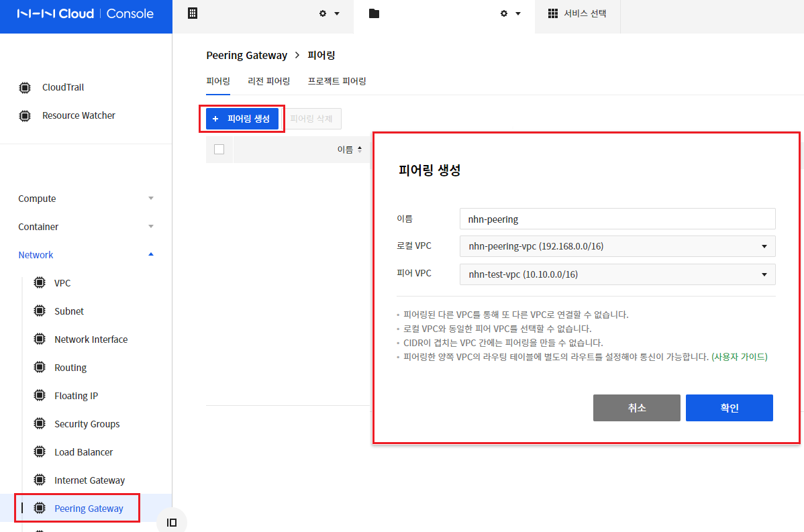Select Subnet in the Network menu
Image resolution: width=804 pixels, height=532 pixels.
coord(68,311)
